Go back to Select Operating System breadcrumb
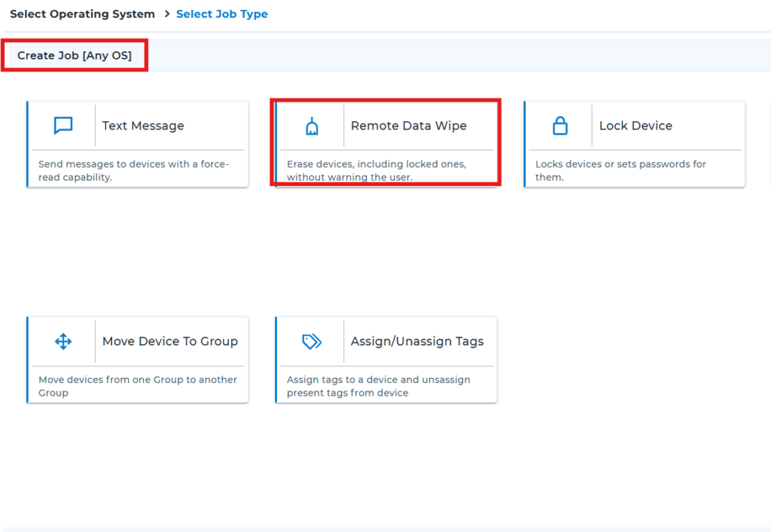This screenshot has width=771, height=532. tap(82, 14)
